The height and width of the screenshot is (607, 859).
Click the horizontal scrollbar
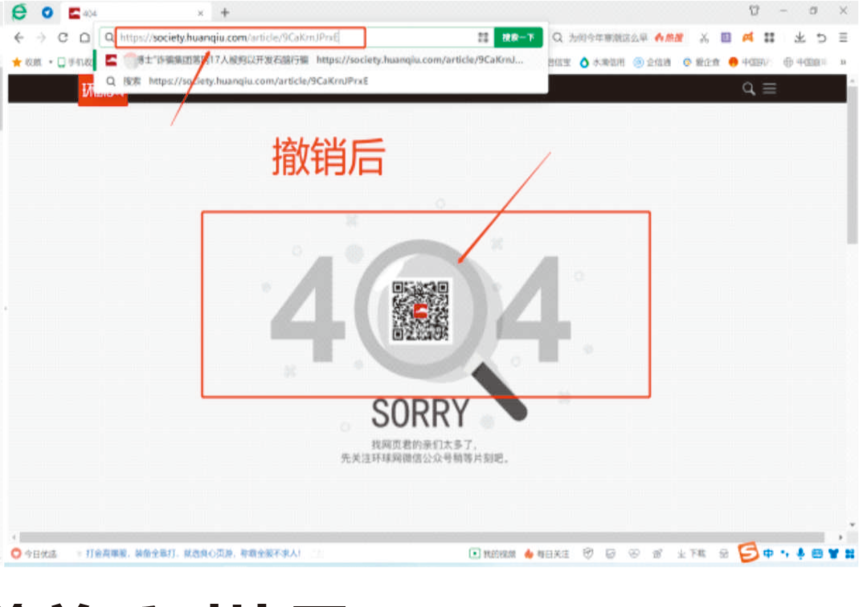[422, 537]
